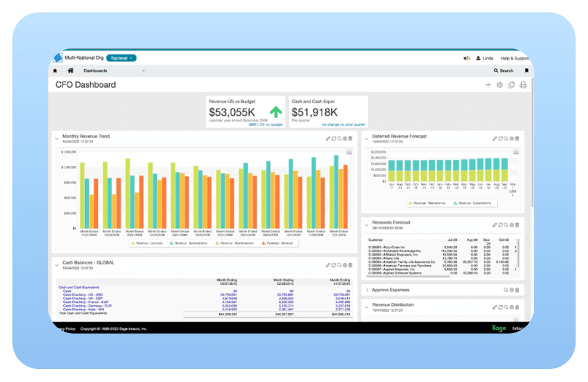Expand the Dashboards dropdown chevron
Screen dimensions: 588x382
(143, 70)
